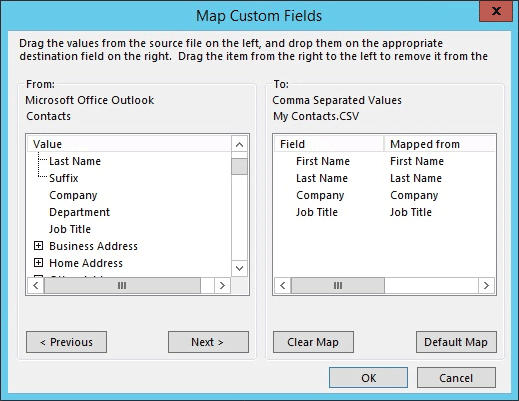
Task: Click the To list scroll left arrow
Action: point(283,285)
